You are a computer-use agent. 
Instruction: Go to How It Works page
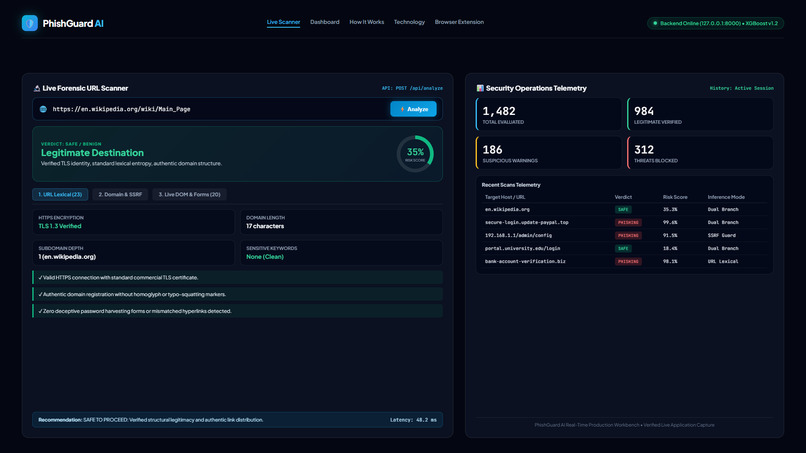point(367,22)
